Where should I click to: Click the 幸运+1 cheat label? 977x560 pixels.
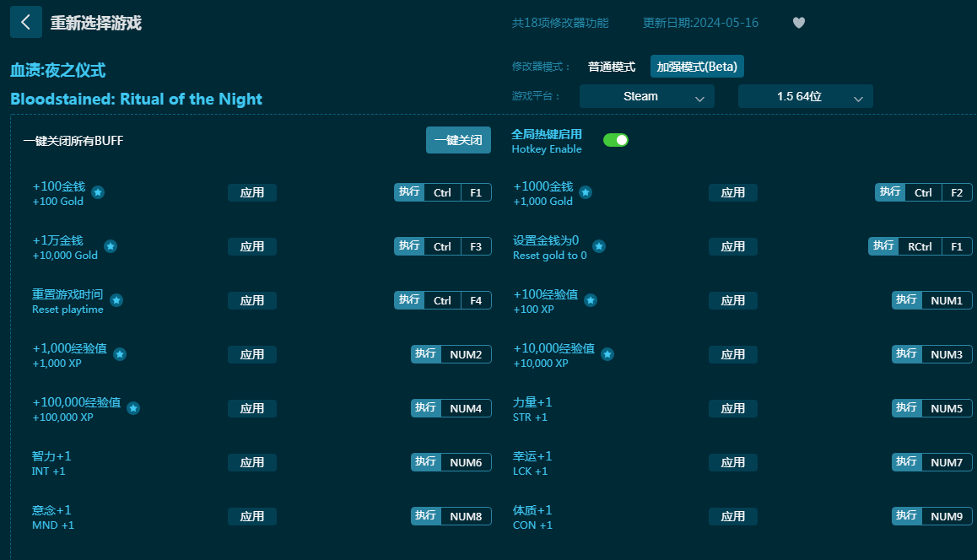(532, 456)
